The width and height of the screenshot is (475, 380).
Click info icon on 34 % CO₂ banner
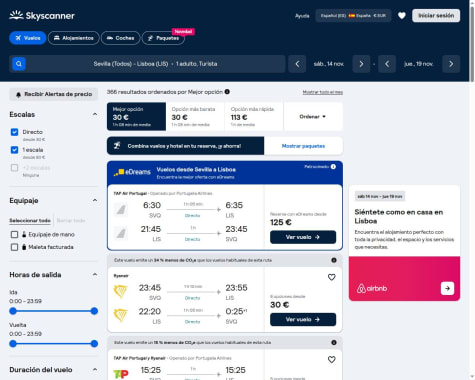click(x=334, y=260)
